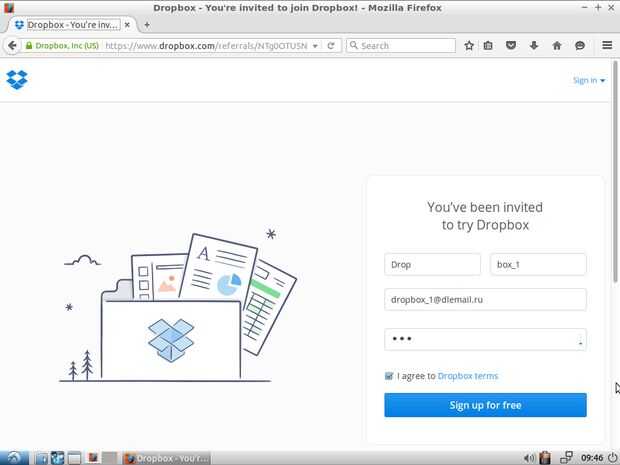The width and height of the screenshot is (620, 465).
Task: Open the Dropbox terms link
Action: [x=468, y=376]
